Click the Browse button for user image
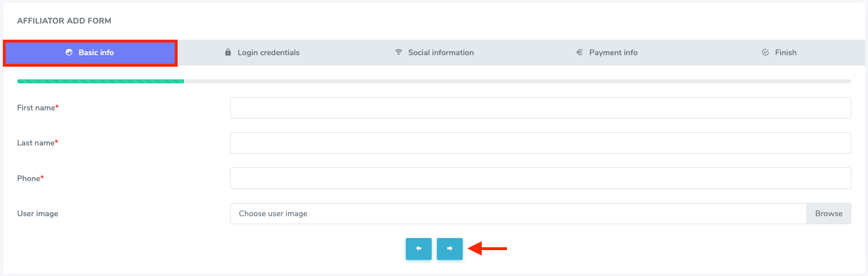This screenshot has width=868, height=276. click(x=828, y=213)
